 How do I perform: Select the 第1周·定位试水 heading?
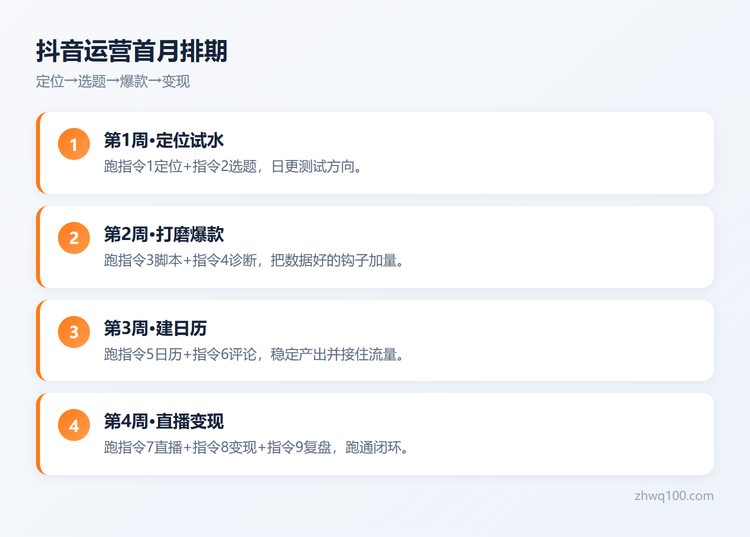(164, 140)
